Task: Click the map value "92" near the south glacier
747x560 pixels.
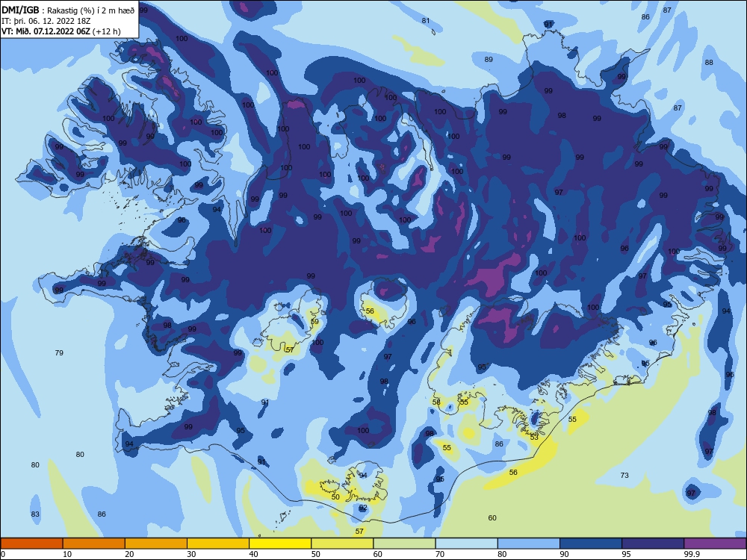Action: click(363, 508)
